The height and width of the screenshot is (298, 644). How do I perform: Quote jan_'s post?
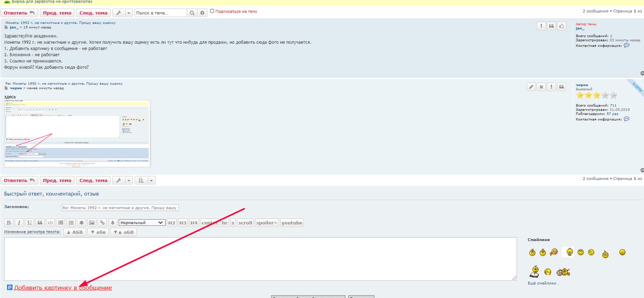(x=551, y=26)
